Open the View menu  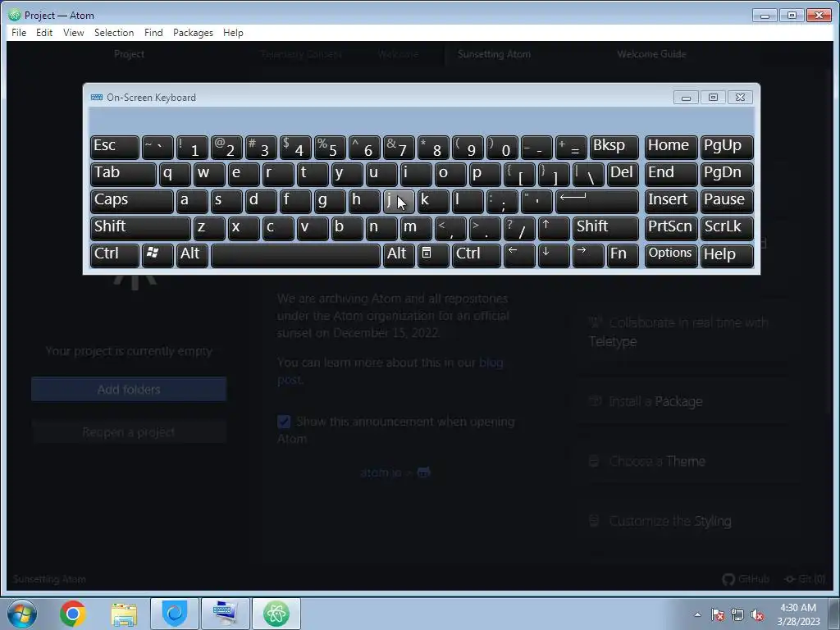[x=73, y=33]
